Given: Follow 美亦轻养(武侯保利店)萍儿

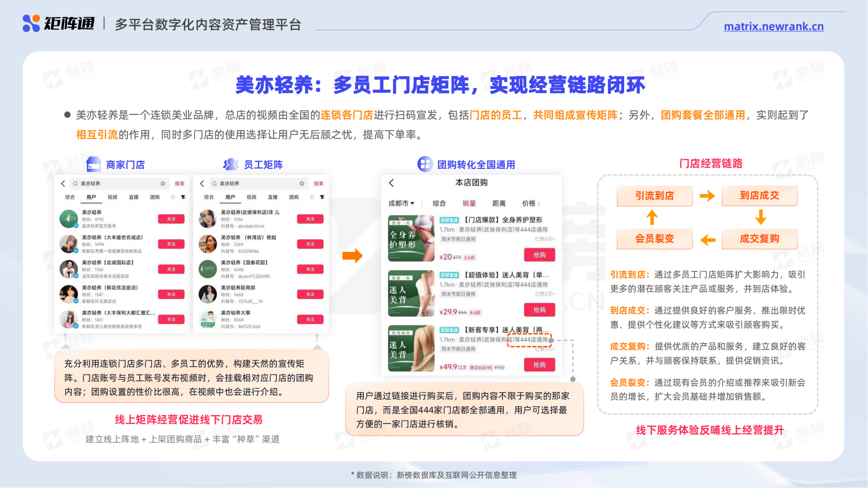Looking at the screenshot, I should coord(310,219).
